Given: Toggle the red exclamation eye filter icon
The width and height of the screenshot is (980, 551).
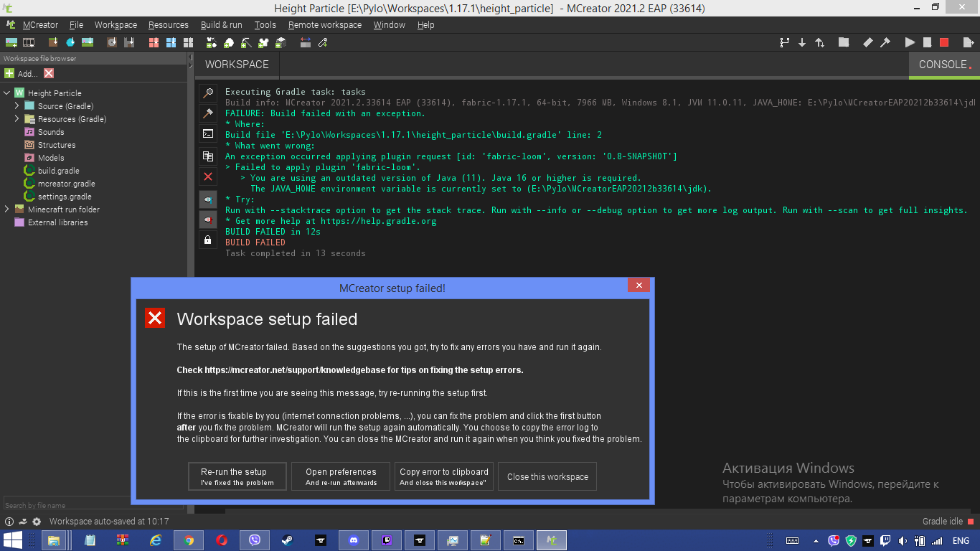Looking at the screenshot, I should (207, 220).
